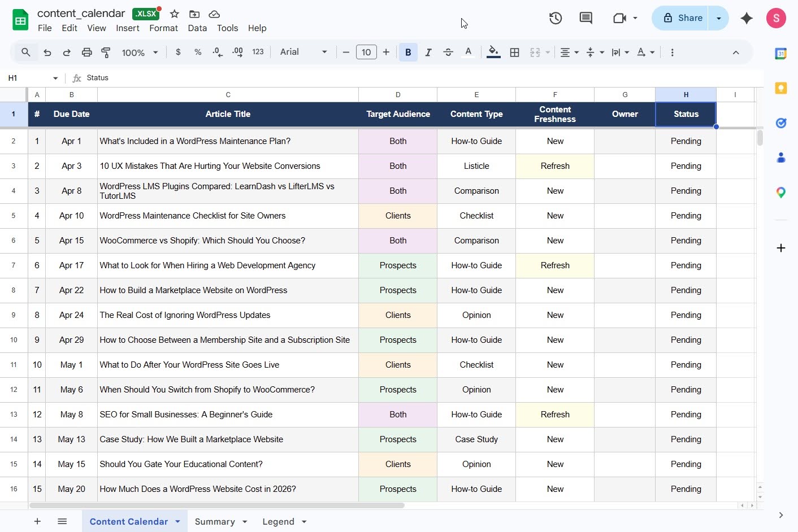Show side panel chevron at bottom right
The image size is (798, 532).
click(780, 515)
